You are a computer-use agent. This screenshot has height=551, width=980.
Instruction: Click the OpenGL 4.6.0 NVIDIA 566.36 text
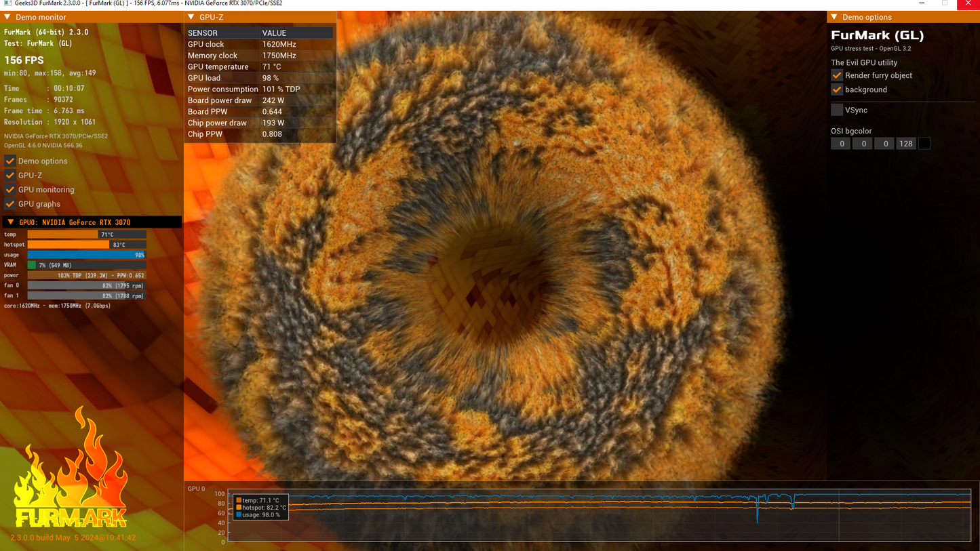click(x=43, y=146)
